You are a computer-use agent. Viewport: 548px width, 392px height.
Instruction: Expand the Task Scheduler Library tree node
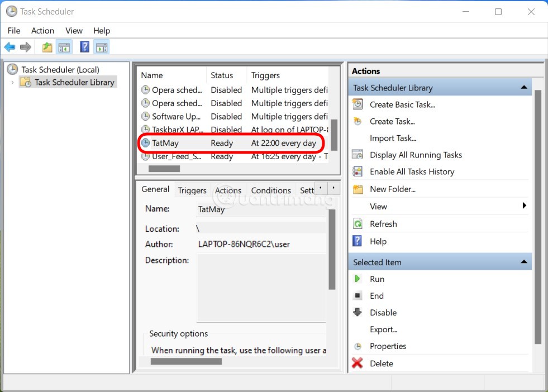point(13,83)
